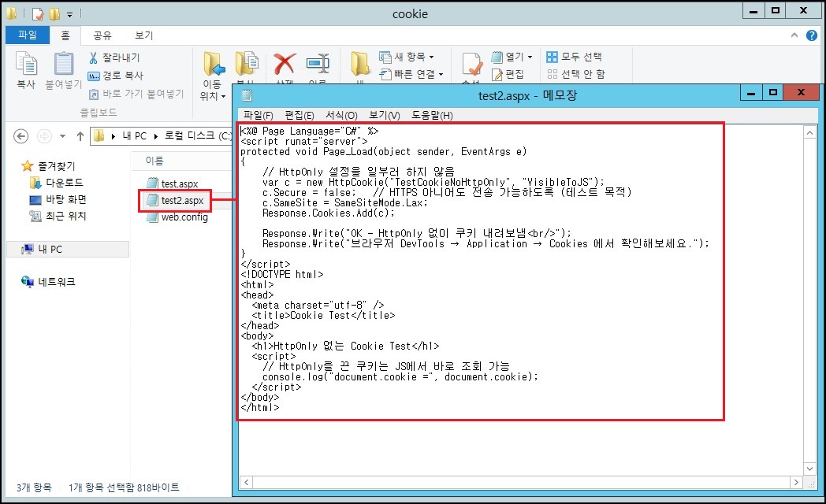
Task: Open Recent places (최근 위치)
Action: tap(58, 216)
